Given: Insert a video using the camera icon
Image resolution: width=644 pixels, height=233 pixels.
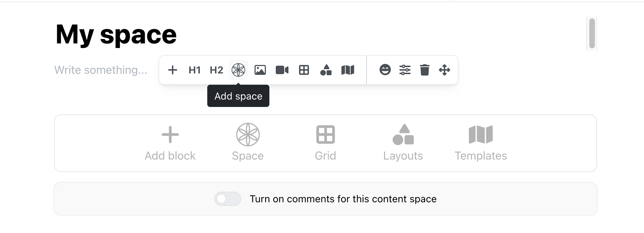Looking at the screenshot, I should tap(282, 70).
